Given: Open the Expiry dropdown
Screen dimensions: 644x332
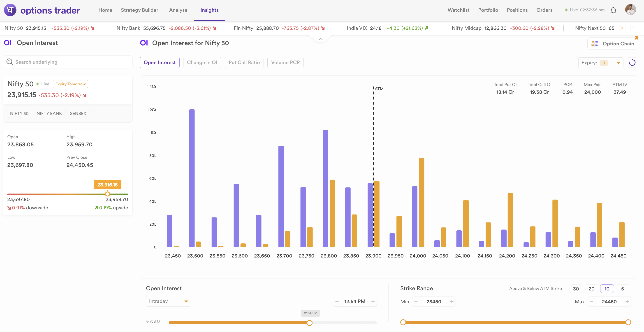Looking at the screenshot, I should (618, 63).
